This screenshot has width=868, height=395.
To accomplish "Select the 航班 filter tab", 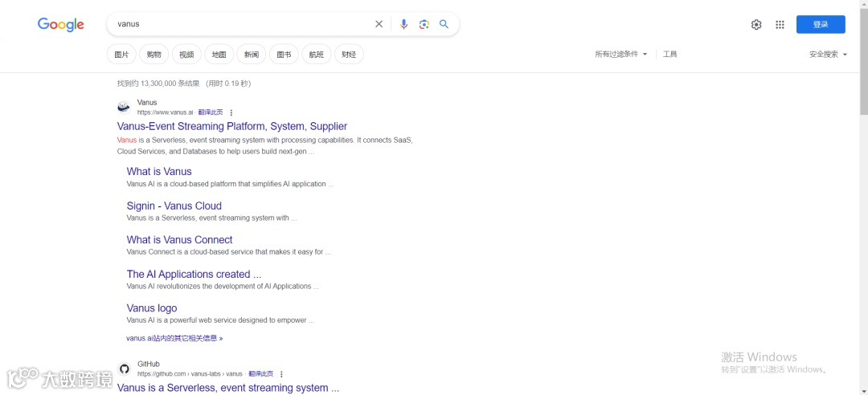I will (317, 55).
